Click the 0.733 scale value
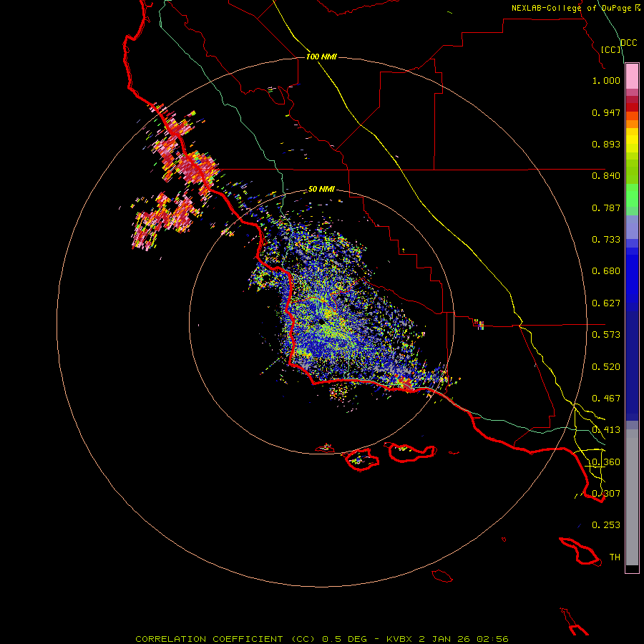The width and height of the screenshot is (644, 644). coord(606,240)
